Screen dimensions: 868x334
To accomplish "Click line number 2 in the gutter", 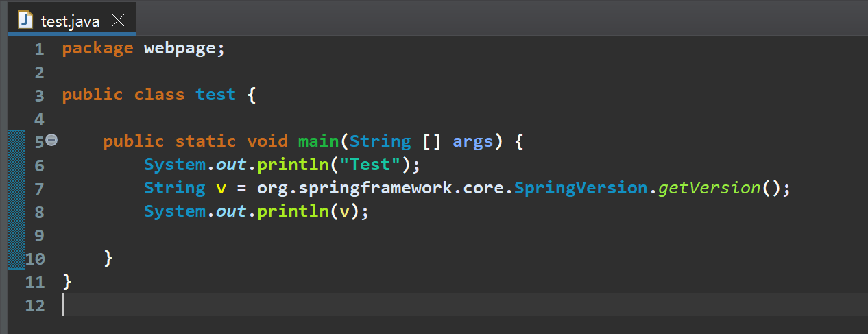I will pyautogui.click(x=38, y=73).
